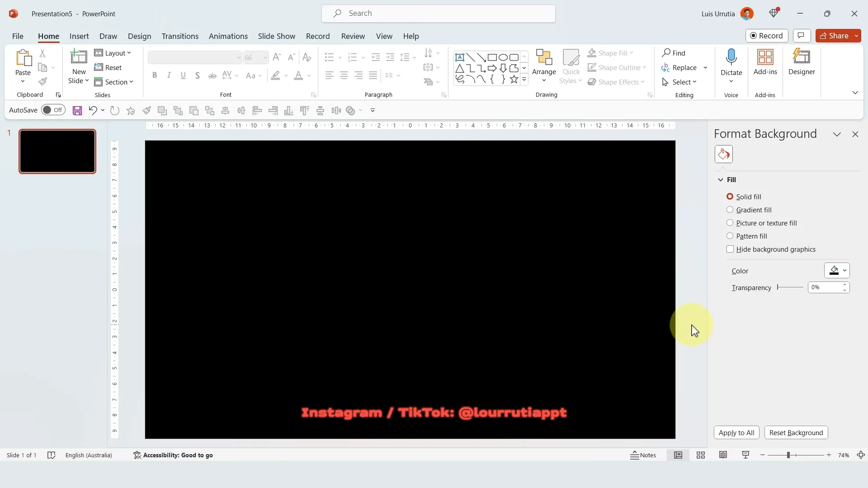Image resolution: width=868 pixels, height=488 pixels.
Task: Toggle the Notes pane button
Action: coord(643,455)
